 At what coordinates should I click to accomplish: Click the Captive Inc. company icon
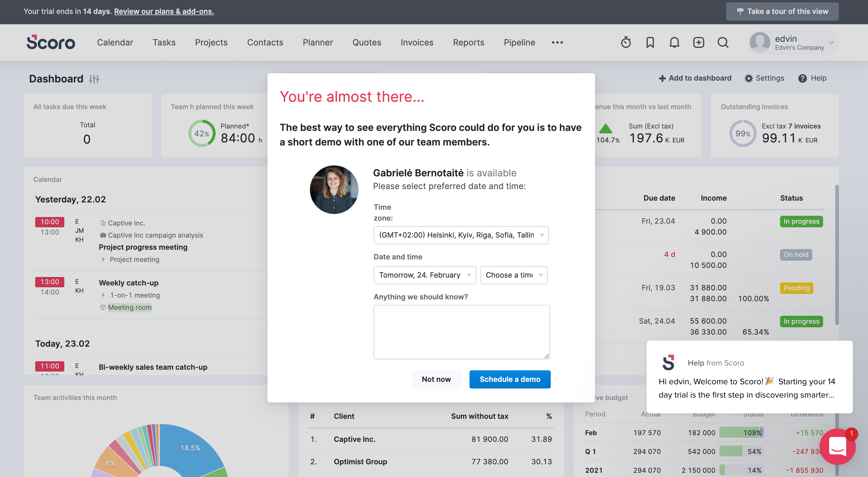[103, 223]
